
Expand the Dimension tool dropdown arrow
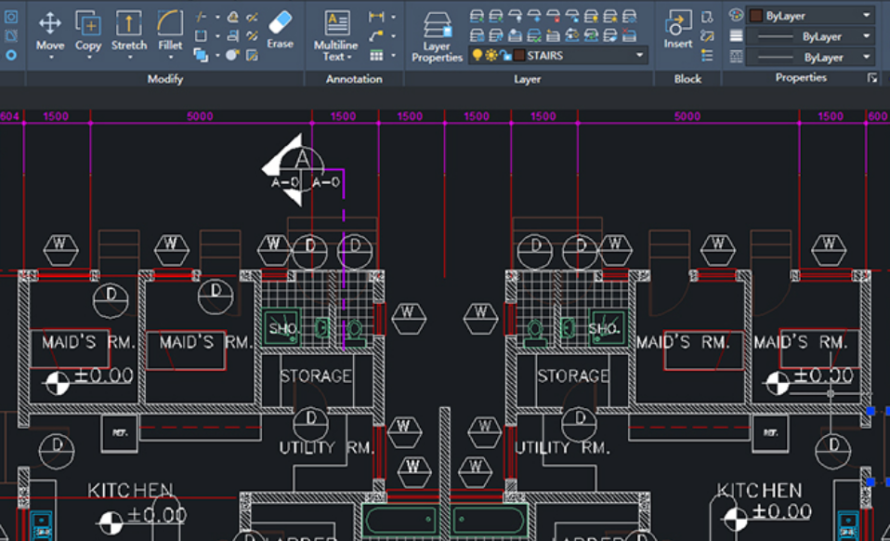(393, 17)
